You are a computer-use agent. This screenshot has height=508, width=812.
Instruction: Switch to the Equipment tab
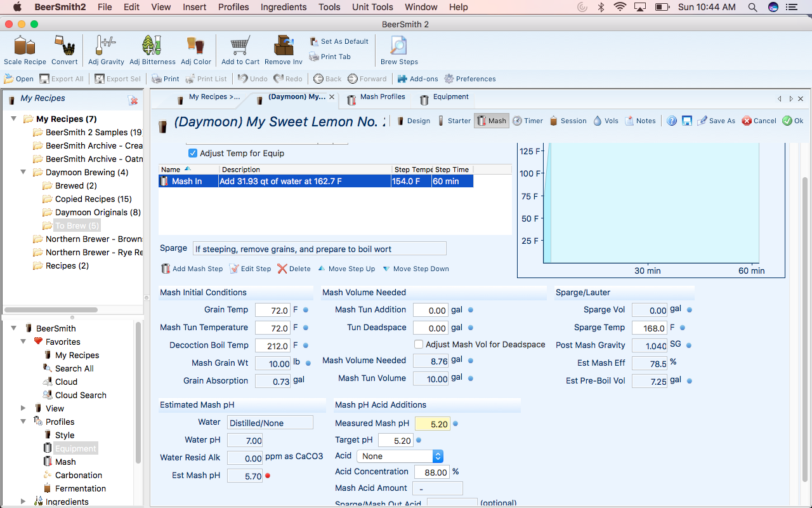[445, 97]
